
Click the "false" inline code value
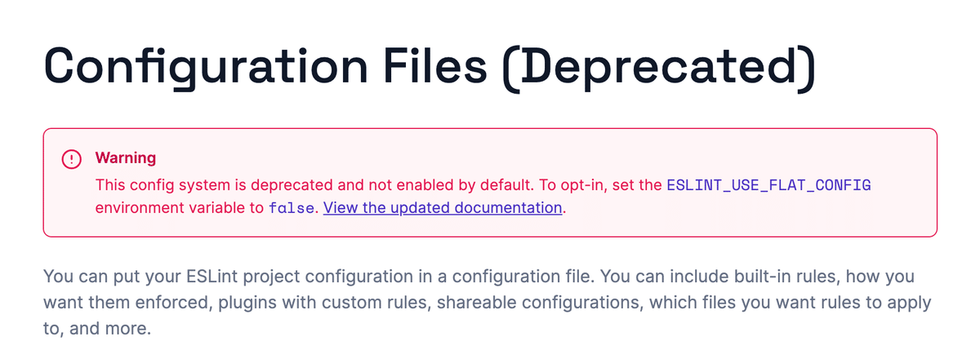click(292, 207)
